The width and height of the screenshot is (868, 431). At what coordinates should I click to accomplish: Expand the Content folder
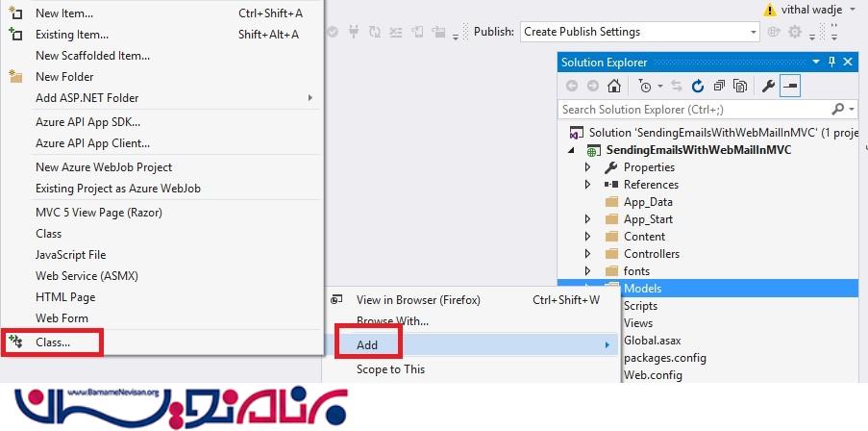pyautogui.click(x=588, y=237)
